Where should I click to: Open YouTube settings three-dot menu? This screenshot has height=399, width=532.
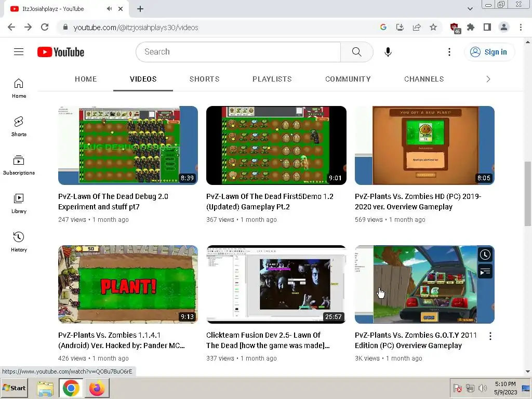[x=449, y=52]
